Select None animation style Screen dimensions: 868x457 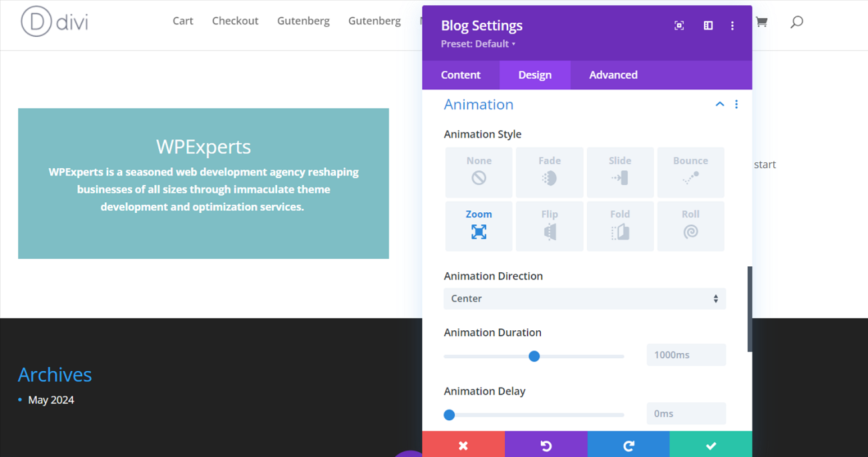pos(479,172)
